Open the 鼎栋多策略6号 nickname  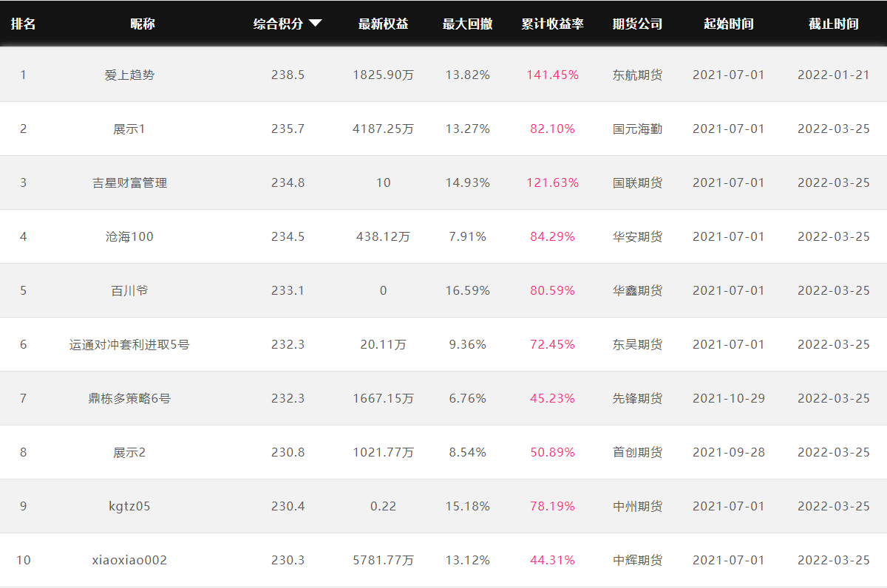[x=129, y=398]
